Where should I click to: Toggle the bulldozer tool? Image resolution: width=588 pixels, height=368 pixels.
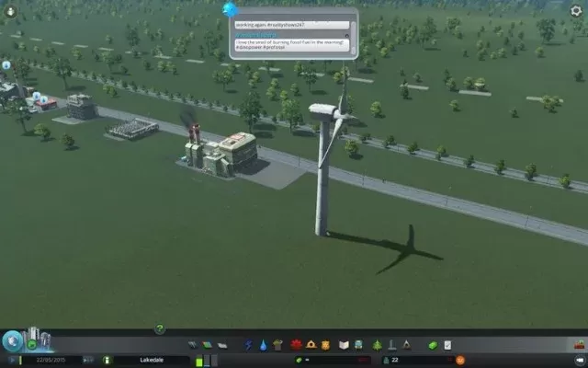(x=578, y=346)
